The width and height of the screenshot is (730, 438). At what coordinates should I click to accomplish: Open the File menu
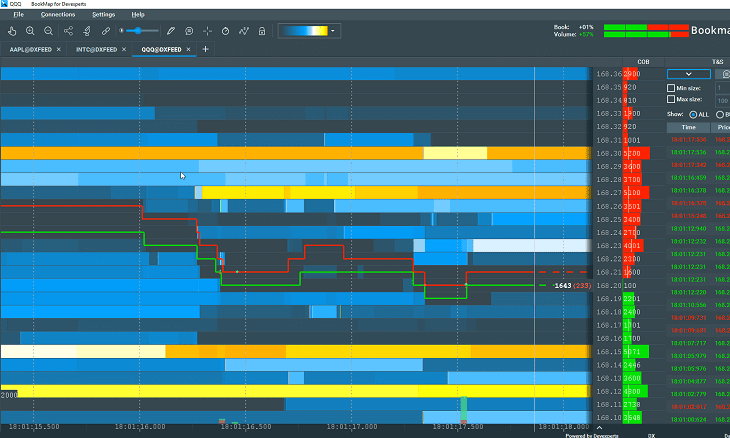click(x=19, y=14)
